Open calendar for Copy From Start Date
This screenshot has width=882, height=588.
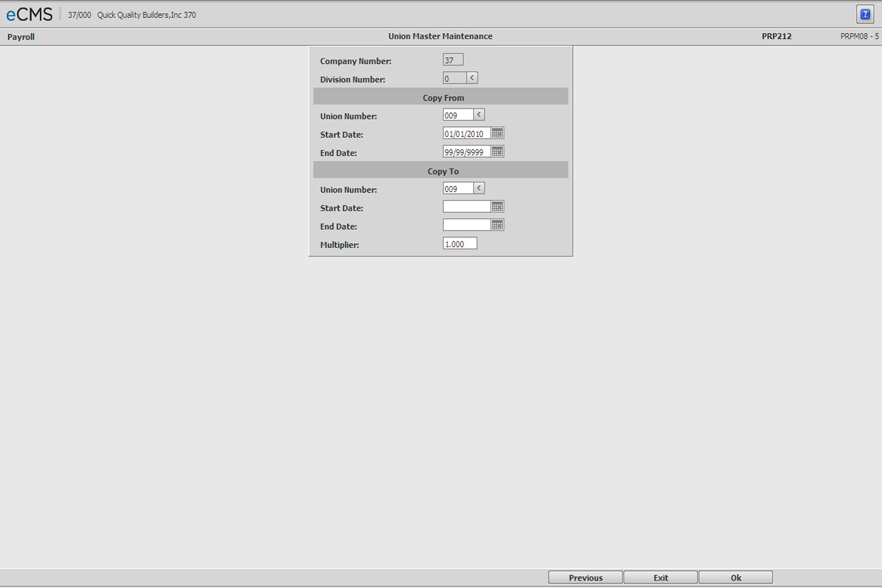[497, 133]
